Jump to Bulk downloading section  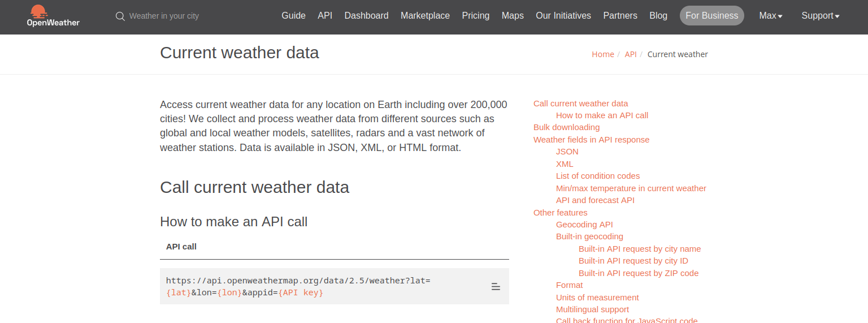[x=566, y=127]
